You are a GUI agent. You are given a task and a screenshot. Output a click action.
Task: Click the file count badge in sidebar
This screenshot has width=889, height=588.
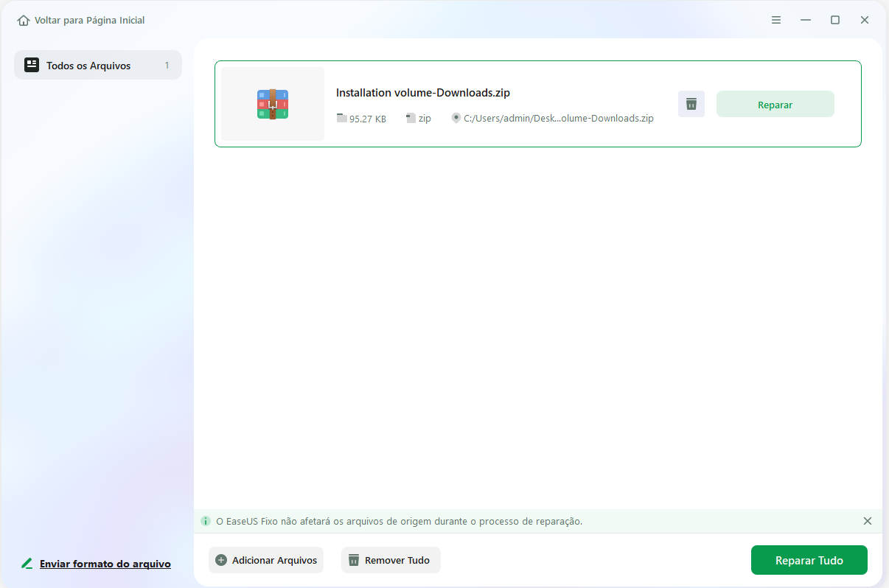point(167,66)
